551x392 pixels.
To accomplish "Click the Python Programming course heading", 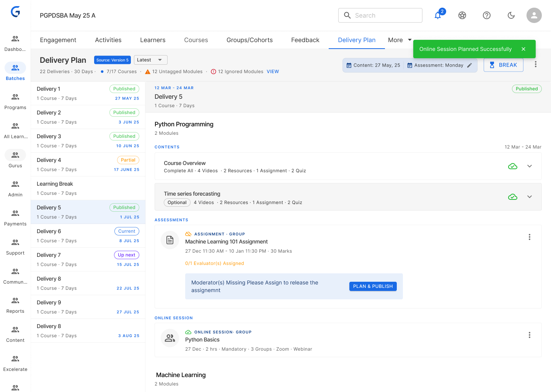I will point(184,124).
